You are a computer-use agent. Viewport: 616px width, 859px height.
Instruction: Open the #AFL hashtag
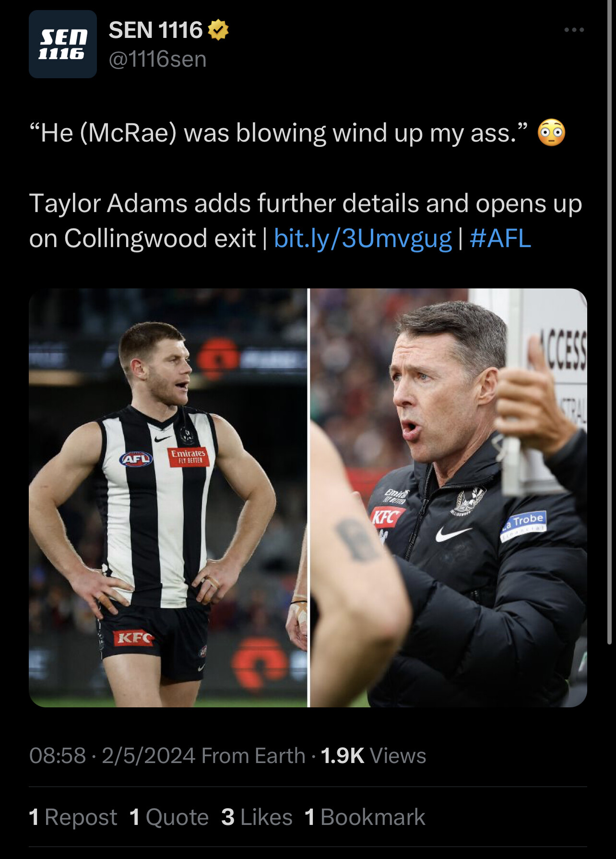point(500,239)
